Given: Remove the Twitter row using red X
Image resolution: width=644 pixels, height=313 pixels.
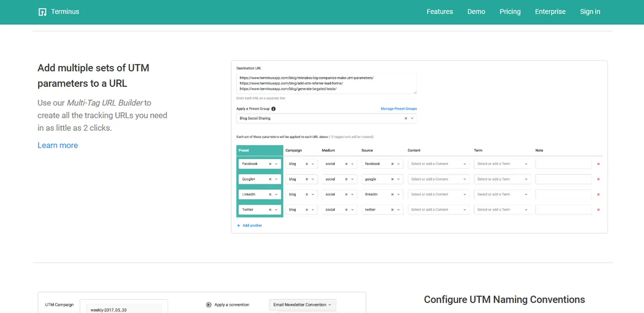Looking at the screenshot, I should [598, 210].
